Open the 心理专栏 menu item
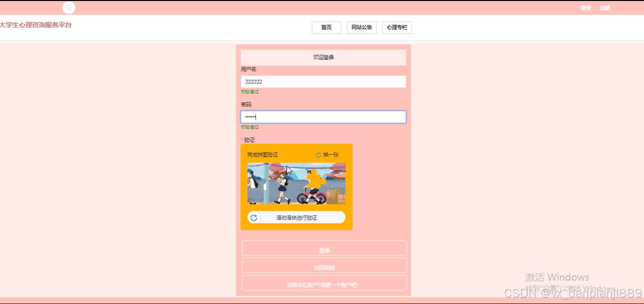644x304 pixels. tap(397, 28)
